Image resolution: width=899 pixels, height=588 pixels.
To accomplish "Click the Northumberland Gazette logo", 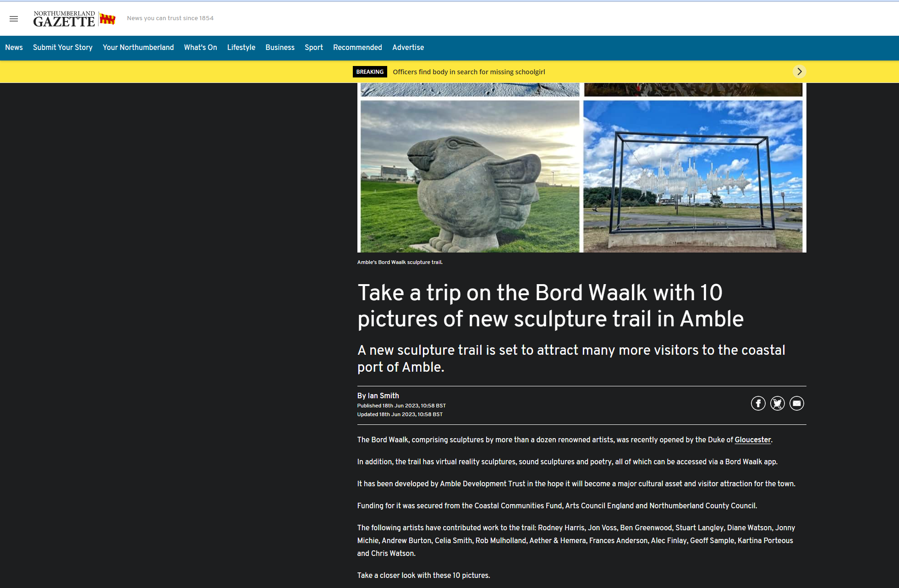I will click(x=64, y=19).
